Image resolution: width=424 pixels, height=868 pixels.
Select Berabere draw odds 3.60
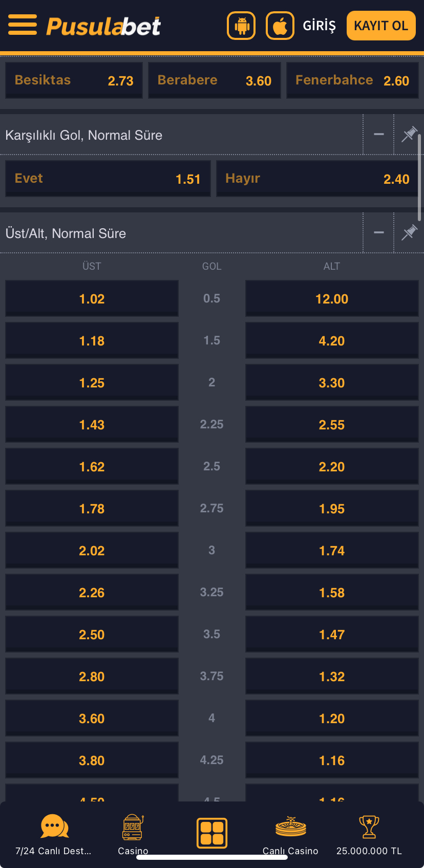pos(214,80)
